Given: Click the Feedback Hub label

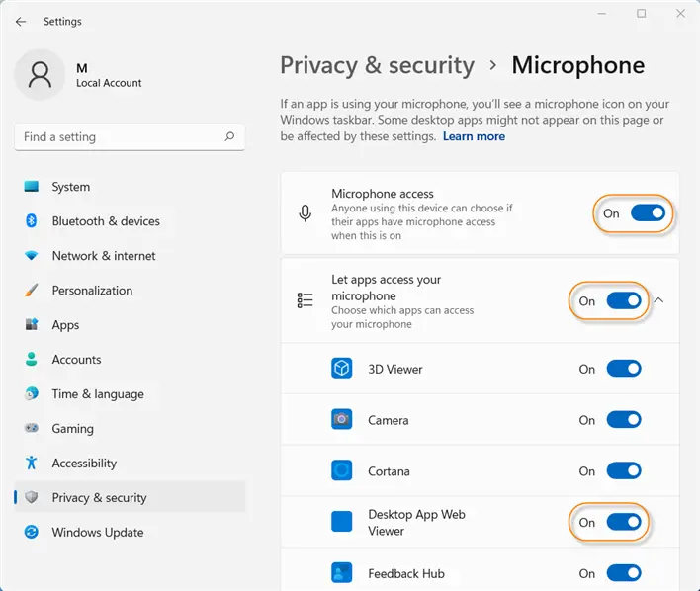Looking at the screenshot, I should point(405,573).
